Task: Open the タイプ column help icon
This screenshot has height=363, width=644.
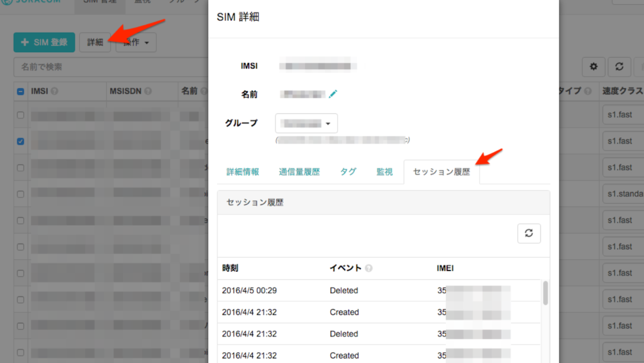Action: 588,91
